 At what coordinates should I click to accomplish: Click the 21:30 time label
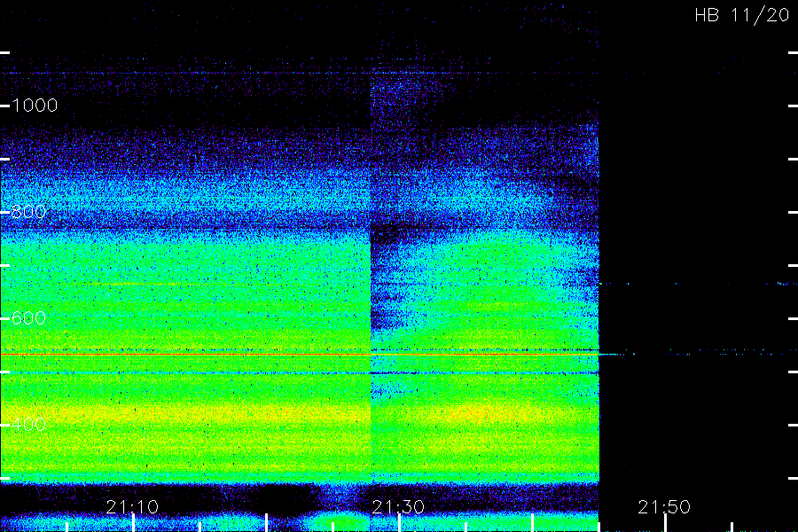point(398,506)
